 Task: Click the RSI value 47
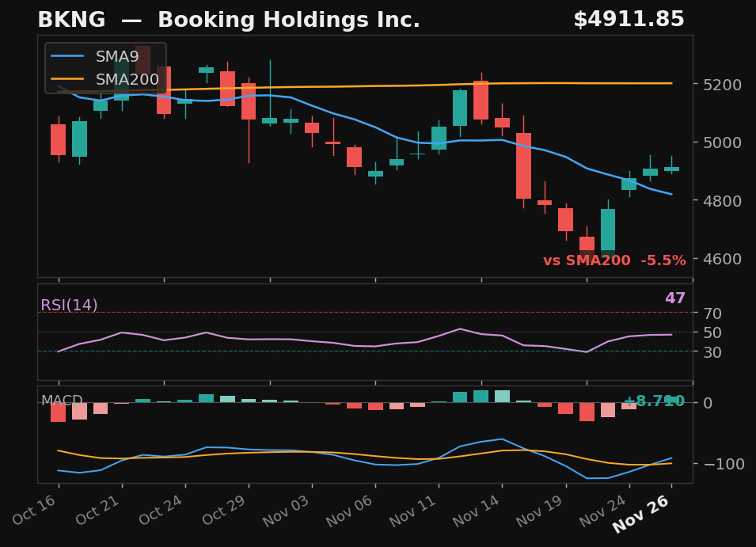point(675,298)
